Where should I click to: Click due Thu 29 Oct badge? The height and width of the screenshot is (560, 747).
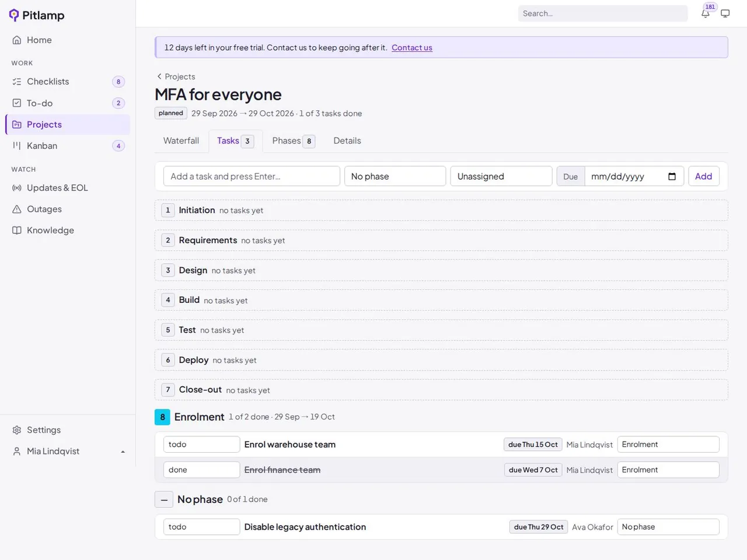coord(539,527)
